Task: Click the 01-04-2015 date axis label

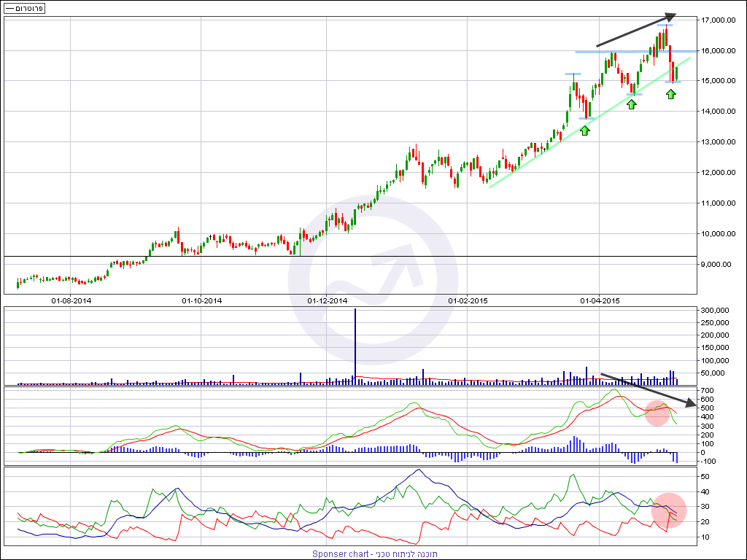Action: tap(600, 300)
